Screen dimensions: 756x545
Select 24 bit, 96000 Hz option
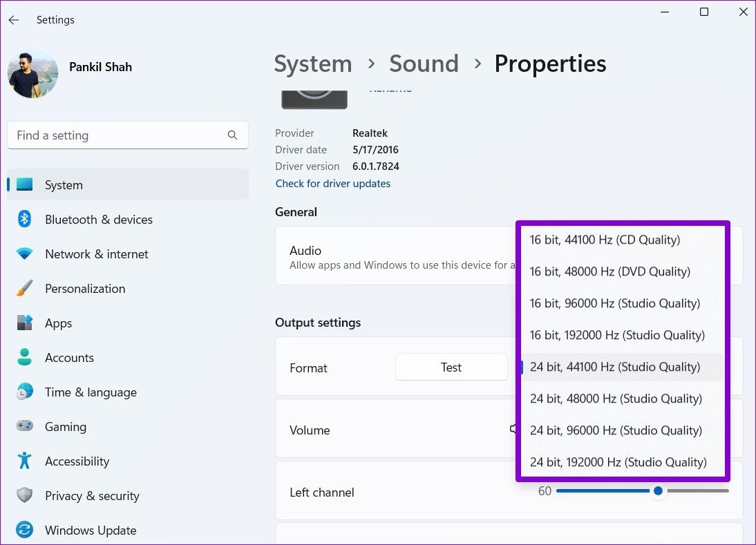615,430
